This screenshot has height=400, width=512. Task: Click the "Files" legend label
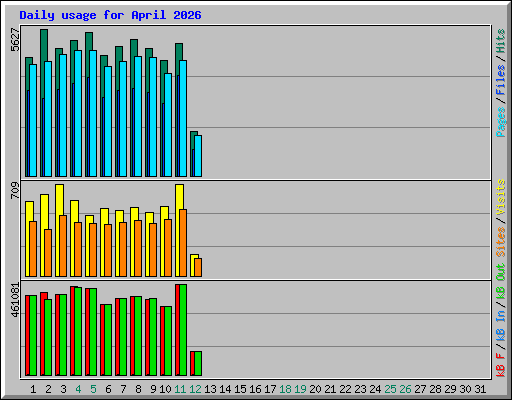point(501,80)
